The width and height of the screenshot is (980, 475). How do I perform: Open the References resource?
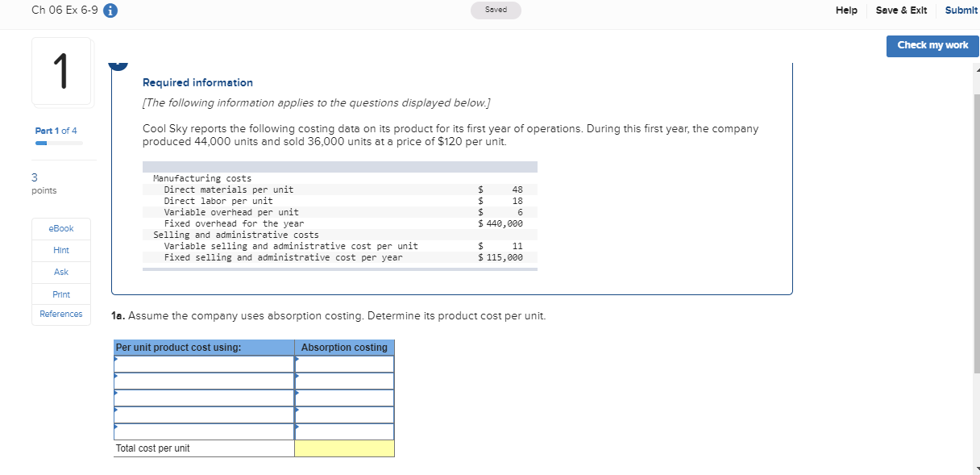[60, 315]
